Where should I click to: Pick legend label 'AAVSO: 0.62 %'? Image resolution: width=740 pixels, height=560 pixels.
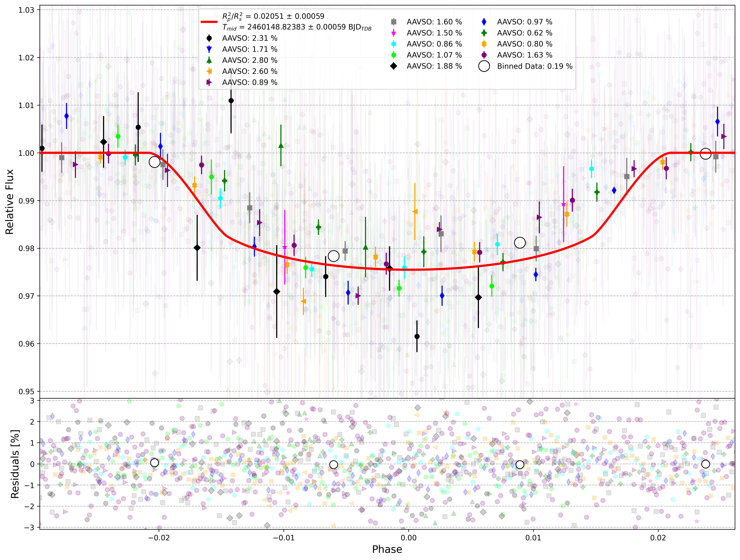[x=525, y=33]
